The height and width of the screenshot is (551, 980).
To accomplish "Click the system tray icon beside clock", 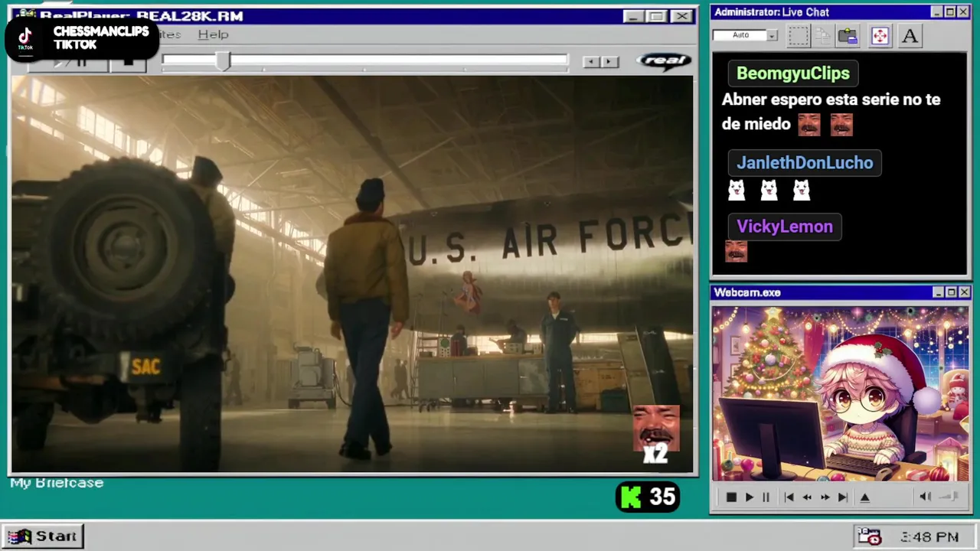I will [x=869, y=536].
